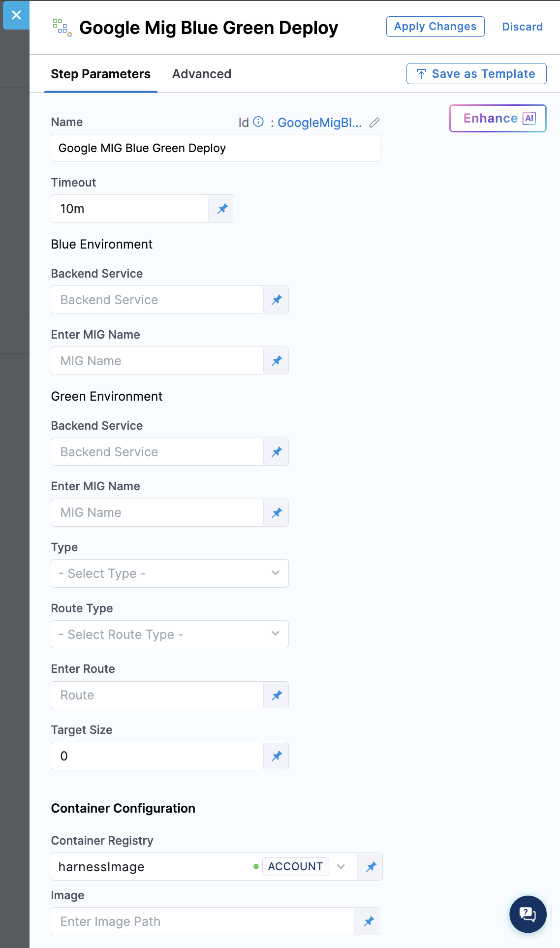Click the pin icon beside Target Size
Screen dimensions: 560x948
click(x=277, y=756)
